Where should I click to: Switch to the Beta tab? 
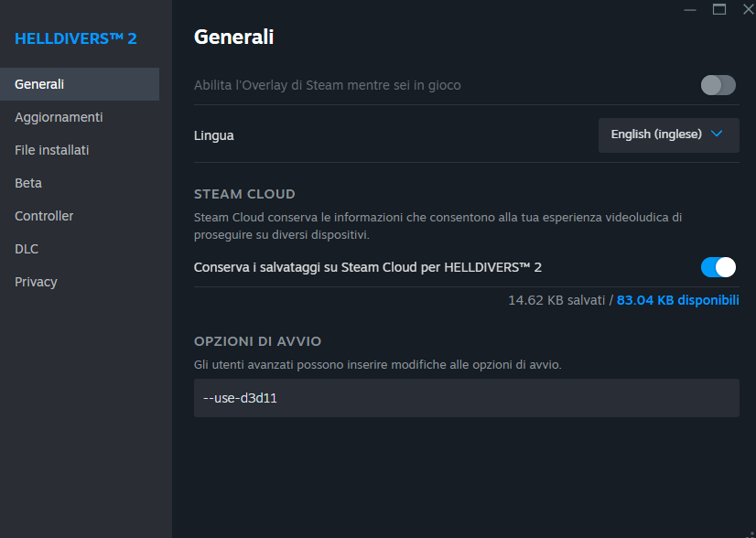28,183
